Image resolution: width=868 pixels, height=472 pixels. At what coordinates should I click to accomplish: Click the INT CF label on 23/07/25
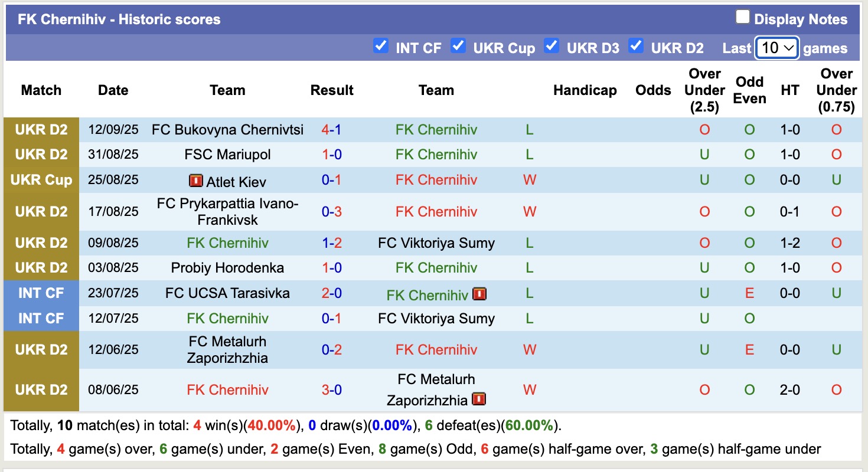41,293
